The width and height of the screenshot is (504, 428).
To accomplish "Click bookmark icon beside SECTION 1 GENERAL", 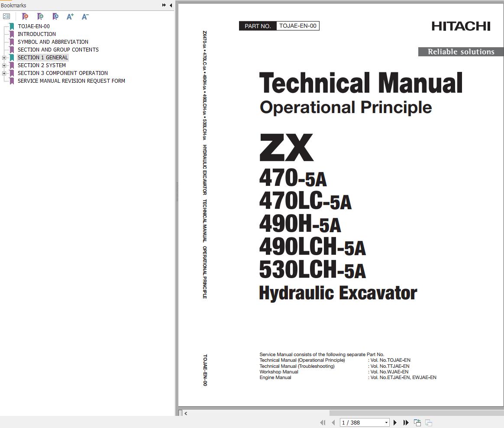I will point(12,58).
